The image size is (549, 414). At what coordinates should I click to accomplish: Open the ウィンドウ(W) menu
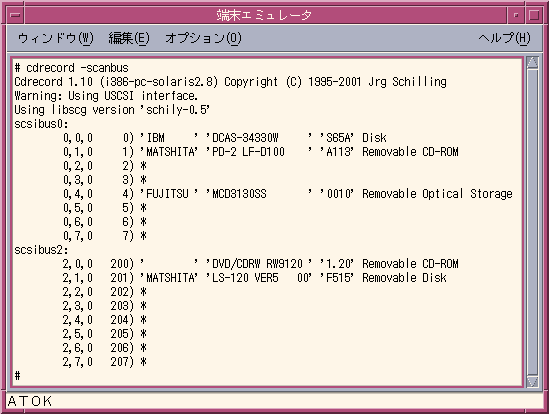coord(56,38)
